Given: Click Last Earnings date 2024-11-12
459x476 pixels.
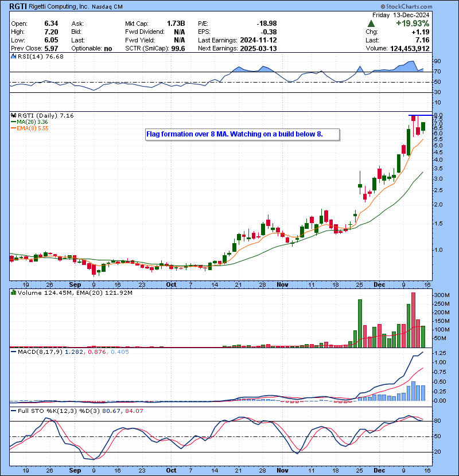Looking at the screenshot, I should point(258,40).
